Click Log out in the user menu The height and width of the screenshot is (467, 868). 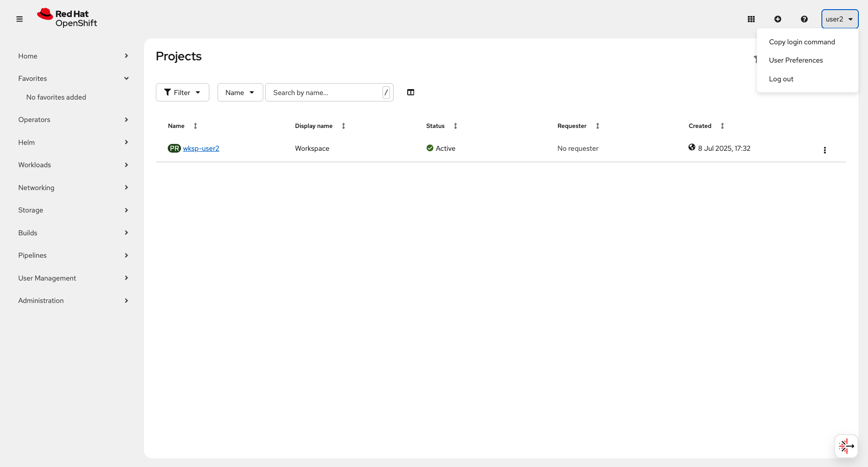[781, 79]
